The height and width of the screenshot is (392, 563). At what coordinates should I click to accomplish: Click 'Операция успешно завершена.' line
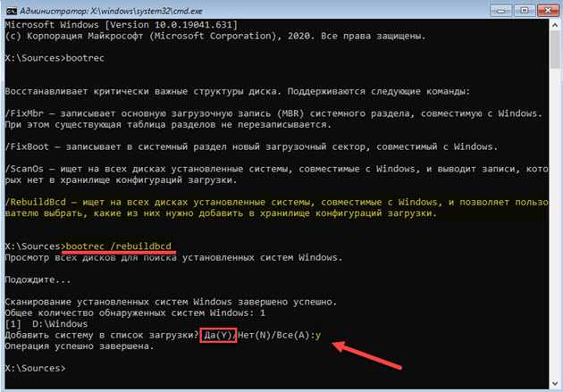[80, 346]
